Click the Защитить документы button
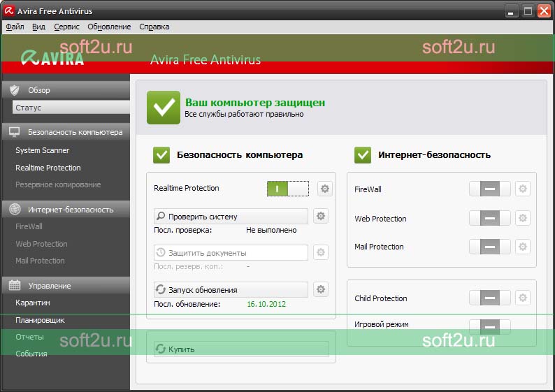Image resolution: width=555 pixels, height=392 pixels. click(x=231, y=253)
